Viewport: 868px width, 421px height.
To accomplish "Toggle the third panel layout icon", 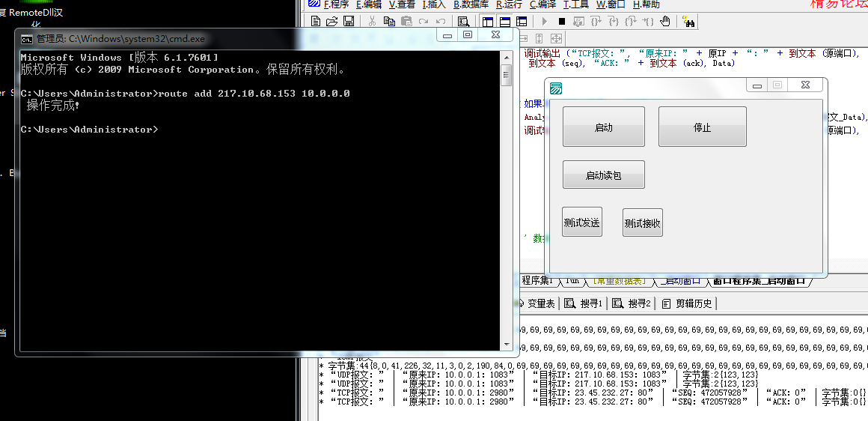I will [x=522, y=22].
